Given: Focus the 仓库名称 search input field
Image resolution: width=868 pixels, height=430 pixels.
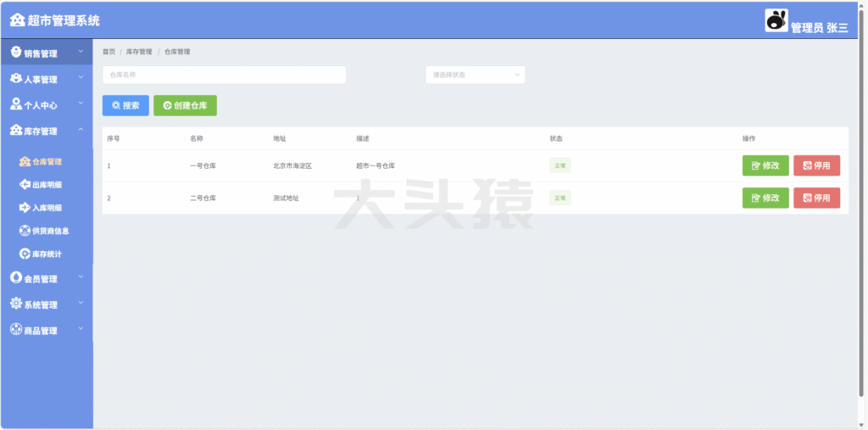Looking at the screenshot, I should click(x=224, y=75).
